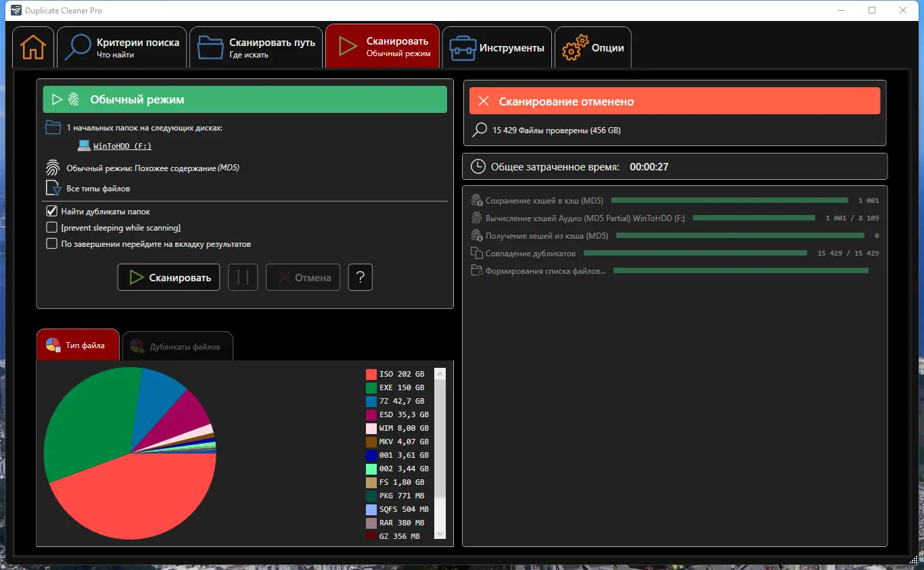Image resolution: width=924 pixels, height=570 pixels.
Task: Click the toolbox icon in Инструменты tab
Action: click(x=463, y=48)
